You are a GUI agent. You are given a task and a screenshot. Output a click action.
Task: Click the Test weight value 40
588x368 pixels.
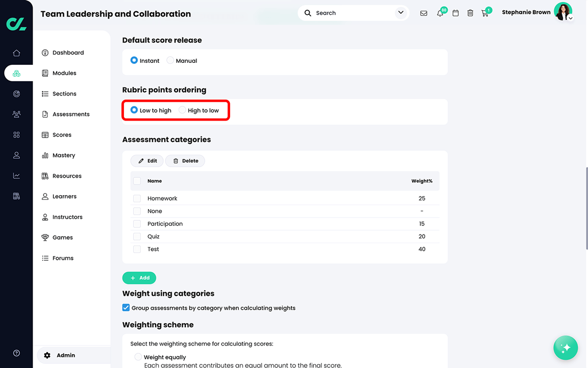pos(422,249)
